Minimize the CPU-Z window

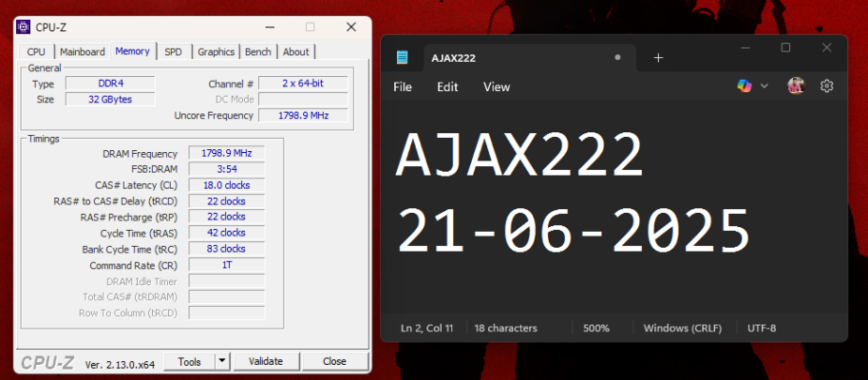tap(270, 27)
